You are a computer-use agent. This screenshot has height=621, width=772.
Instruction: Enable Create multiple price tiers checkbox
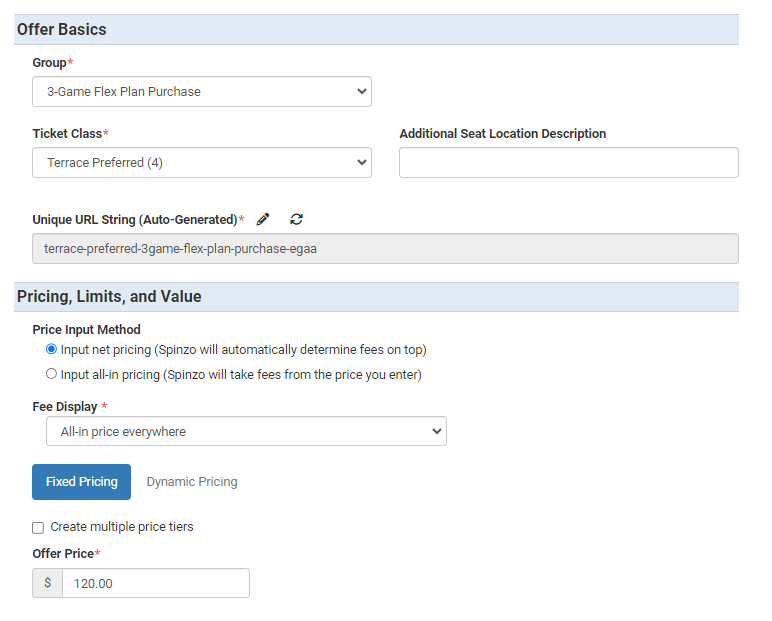coord(38,527)
